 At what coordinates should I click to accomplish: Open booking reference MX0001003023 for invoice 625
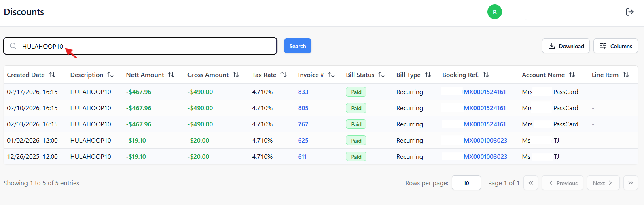pos(485,140)
